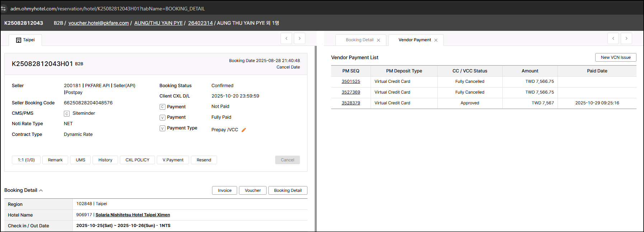
Task: Switch to the Vendor Payment tab
Action: tap(414, 40)
